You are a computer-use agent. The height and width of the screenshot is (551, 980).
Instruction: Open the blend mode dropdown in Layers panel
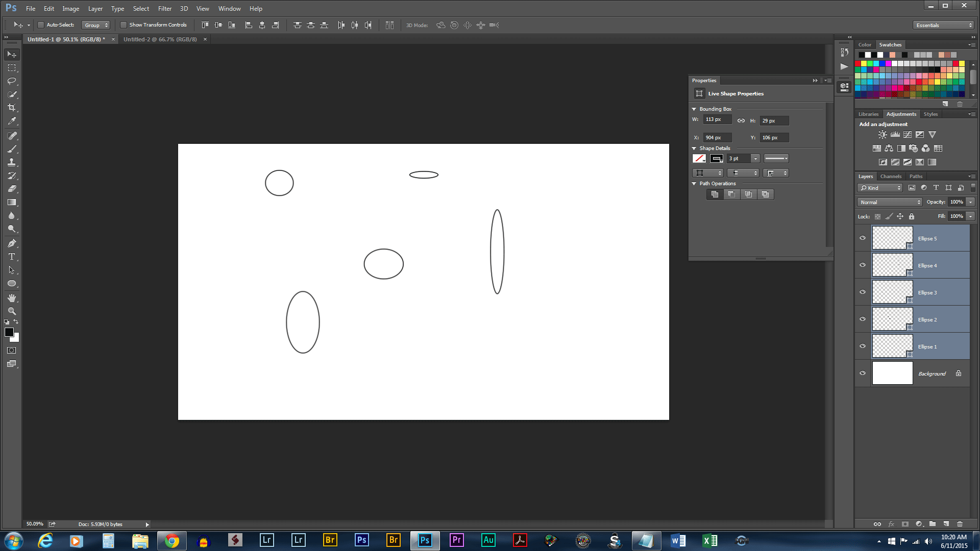(889, 202)
